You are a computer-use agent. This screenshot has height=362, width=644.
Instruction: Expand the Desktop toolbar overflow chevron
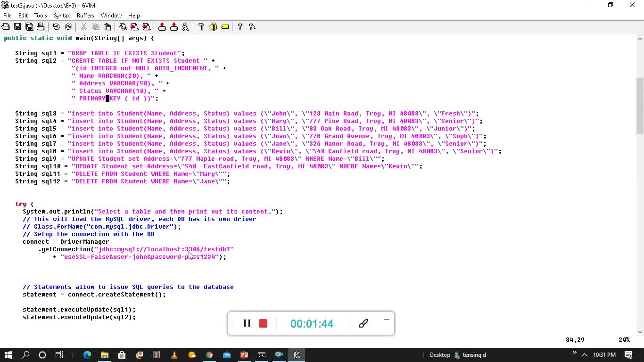point(574,353)
